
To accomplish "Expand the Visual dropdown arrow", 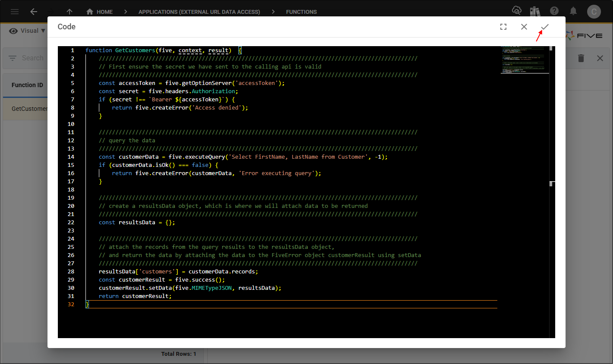I will (x=43, y=31).
